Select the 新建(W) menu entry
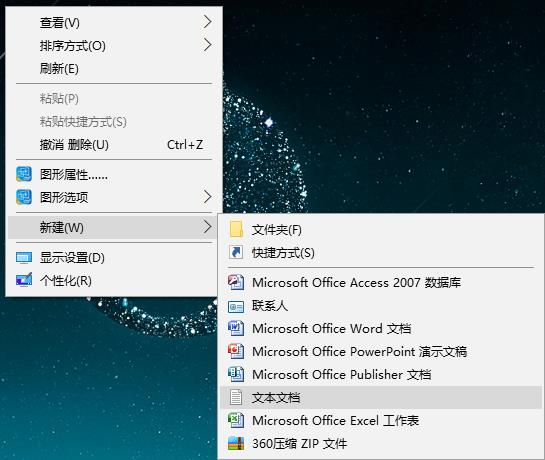545x460 pixels. coord(114,227)
